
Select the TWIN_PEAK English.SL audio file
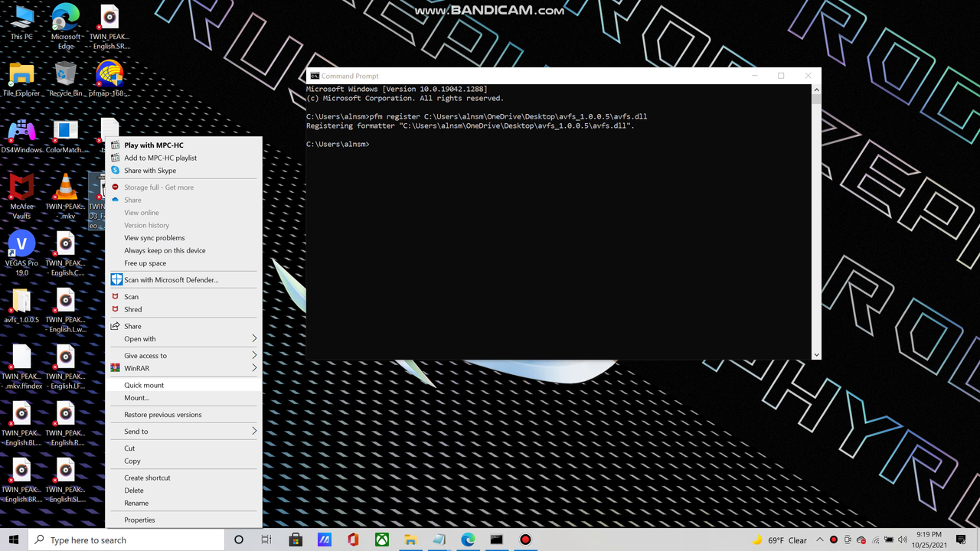click(66, 480)
